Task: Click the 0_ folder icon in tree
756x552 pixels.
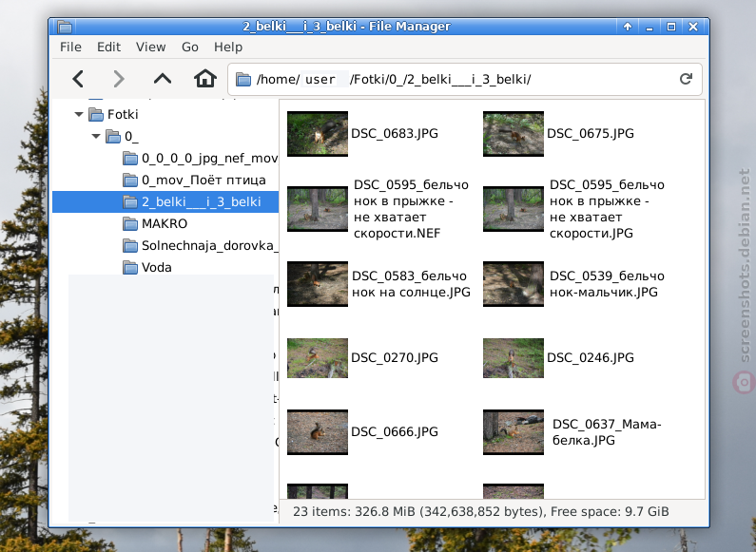Action: 113,136
